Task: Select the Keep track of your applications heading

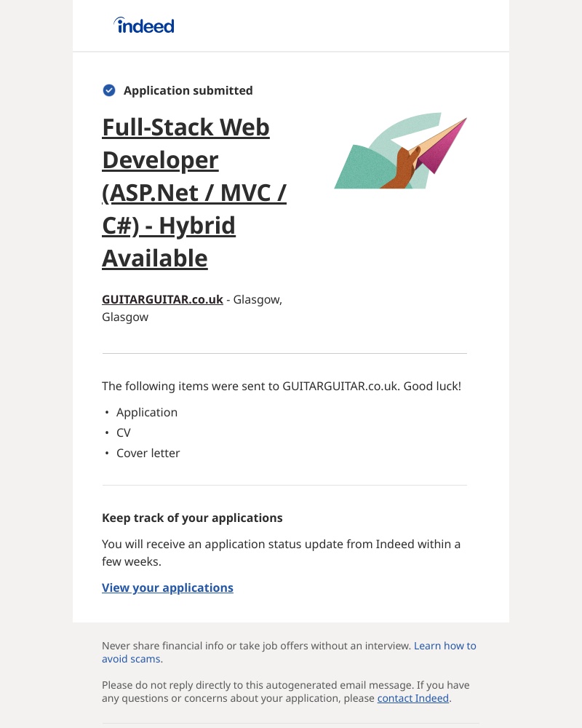Action: click(x=192, y=518)
